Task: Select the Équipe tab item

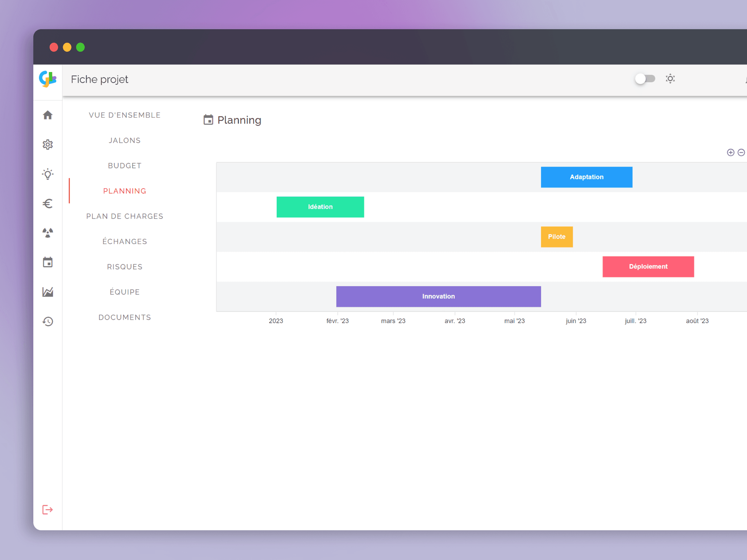Action: tap(123, 292)
